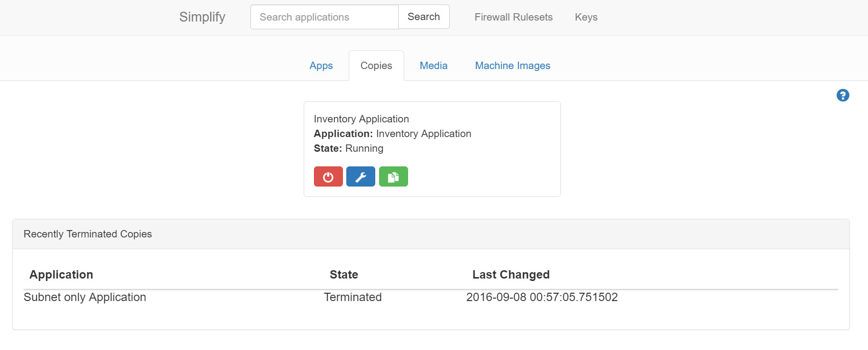Focus the Search applications input field

pyautogui.click(x=324, y=17)
